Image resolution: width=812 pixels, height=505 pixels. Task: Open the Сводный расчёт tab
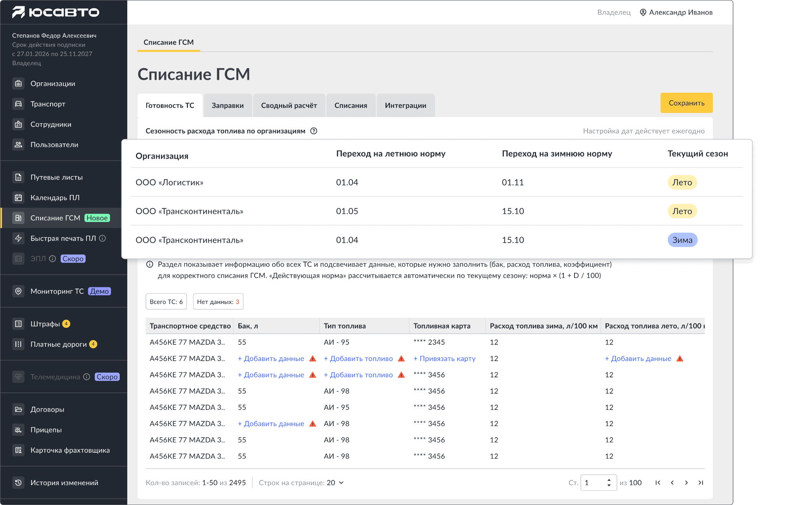(289, 105)
